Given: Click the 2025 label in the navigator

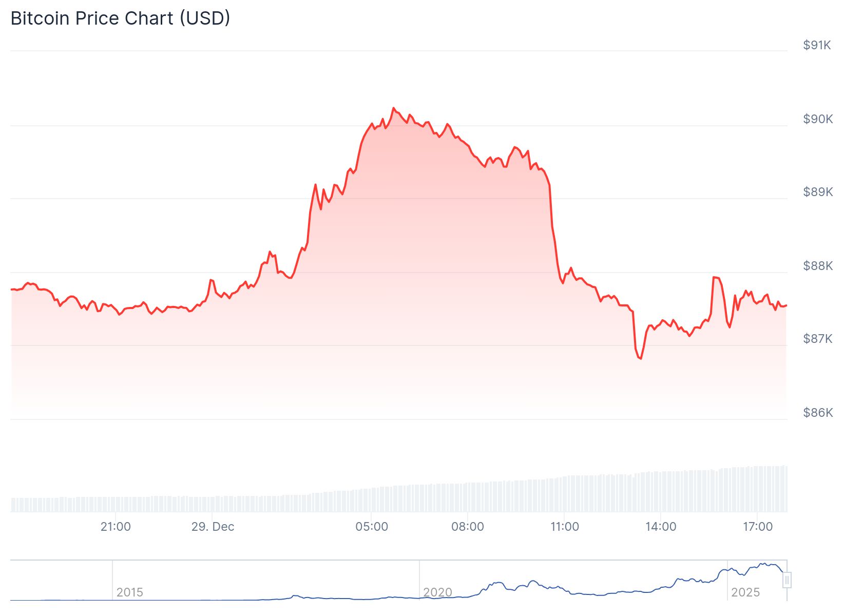Looking at the screenshot, I should coord(745,592).
